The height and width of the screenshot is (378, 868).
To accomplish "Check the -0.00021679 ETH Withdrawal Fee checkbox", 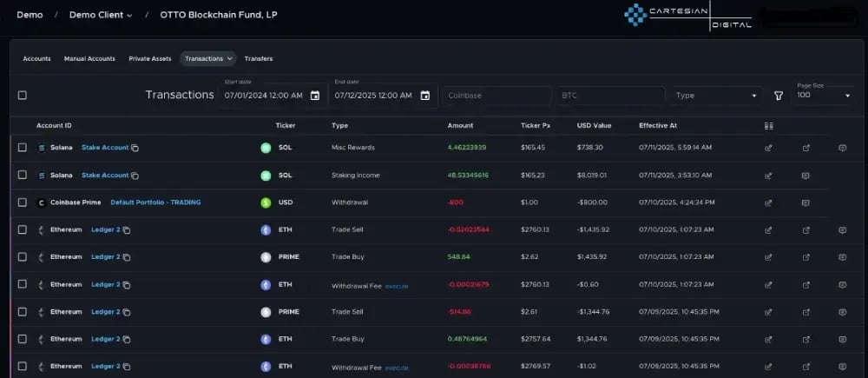I will coord(23,284).
